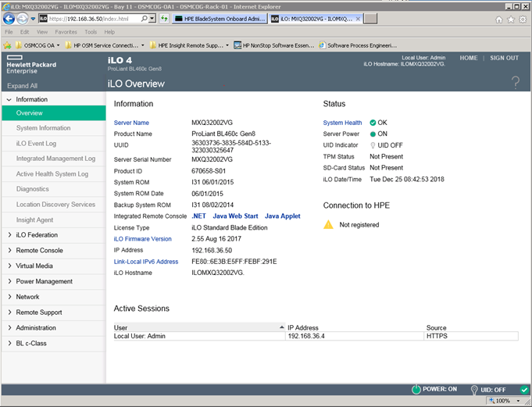Expand the Administration section
Viewport: 532px width, 407px height.
(x=9, y=327)
